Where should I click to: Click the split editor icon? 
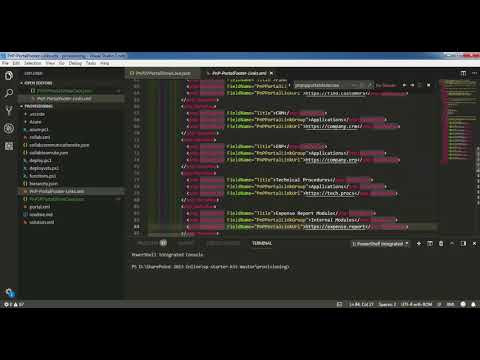(463, 73)
